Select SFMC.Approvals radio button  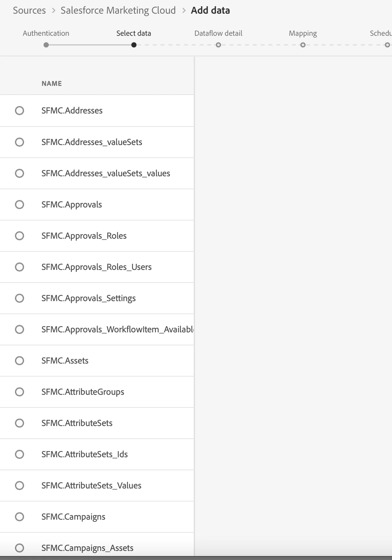(x=20, y=205)
